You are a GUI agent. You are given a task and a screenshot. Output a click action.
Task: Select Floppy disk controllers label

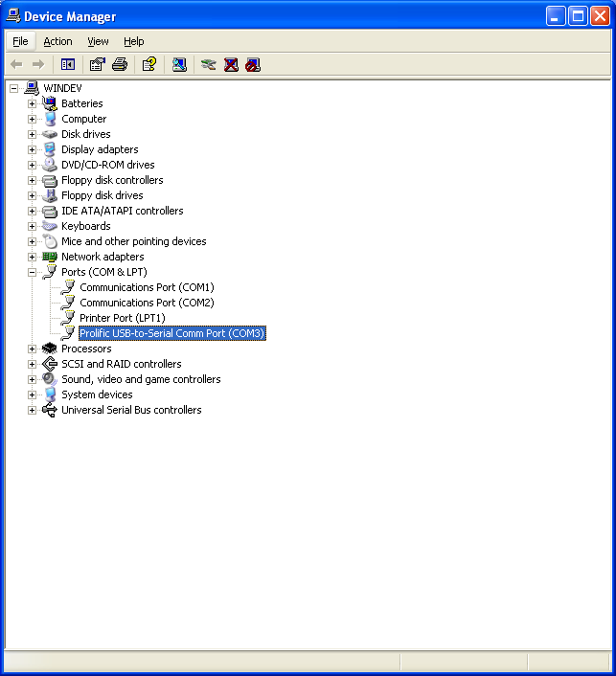(112, 180)
